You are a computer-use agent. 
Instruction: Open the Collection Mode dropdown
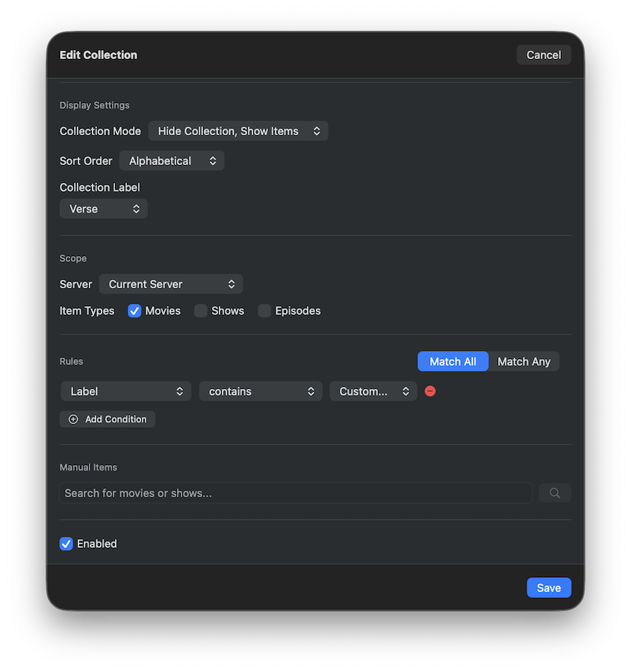tap(238, 131)
